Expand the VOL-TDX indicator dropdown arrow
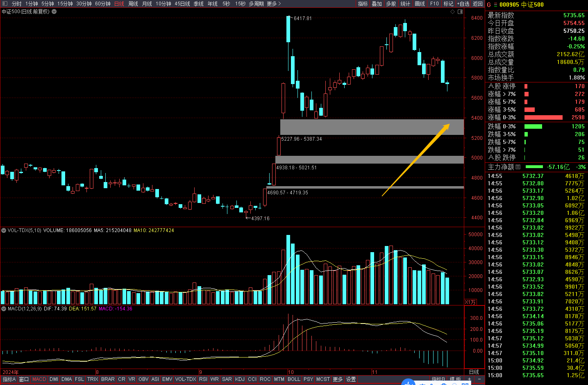Viewport: 588px width, 385px height. point(4,230)
